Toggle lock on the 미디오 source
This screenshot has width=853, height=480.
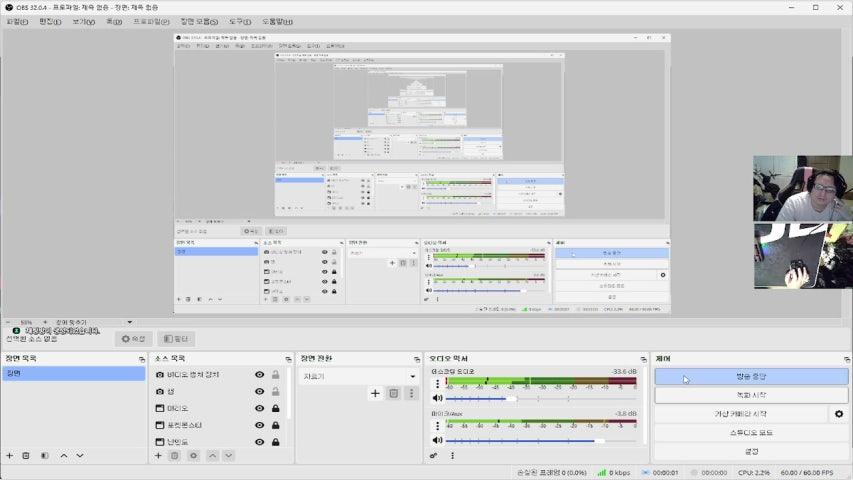pyautogui.click(x=275, y=409)
